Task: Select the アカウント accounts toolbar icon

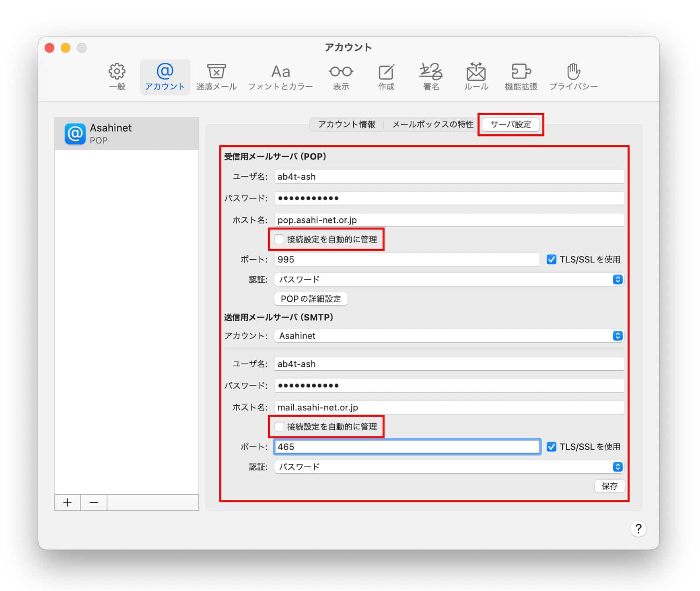Action: pos(165,77)
